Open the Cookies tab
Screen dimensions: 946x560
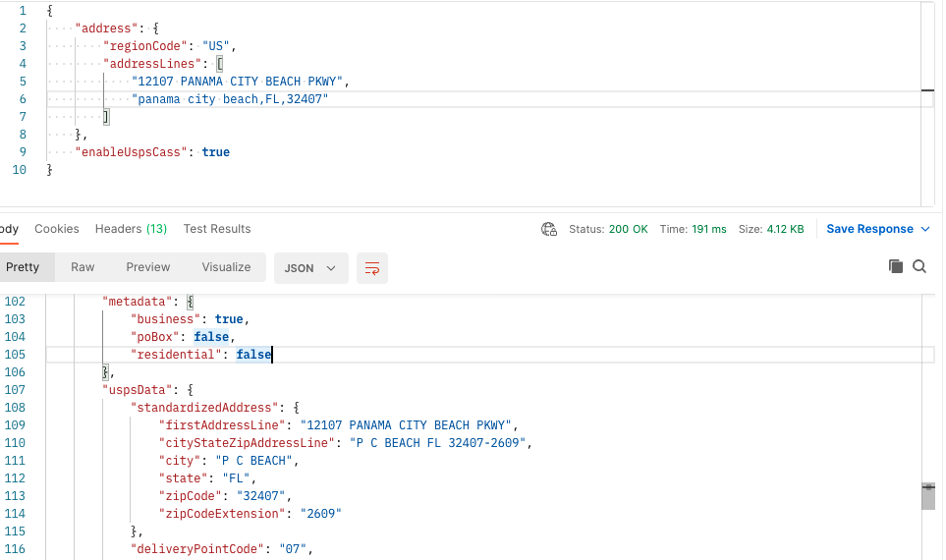[x=57, y=229]
